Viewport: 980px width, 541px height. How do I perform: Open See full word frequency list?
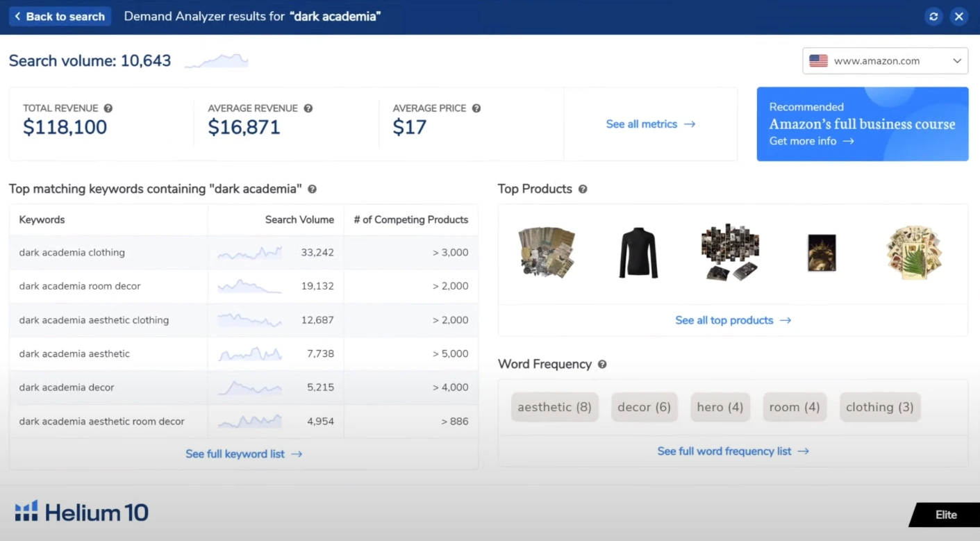click(x=733, y=451)
